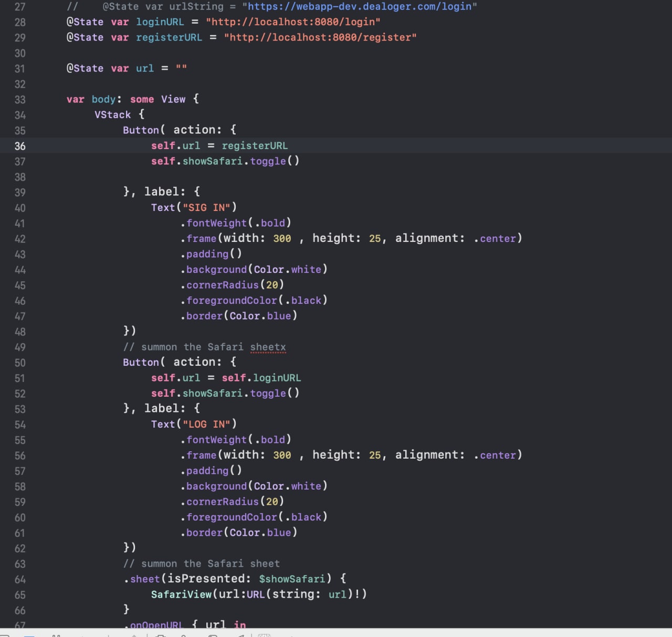Click the value 20 on line 59
The width and height of the screenshot is (672, 637).
click(x=272, y=502)
